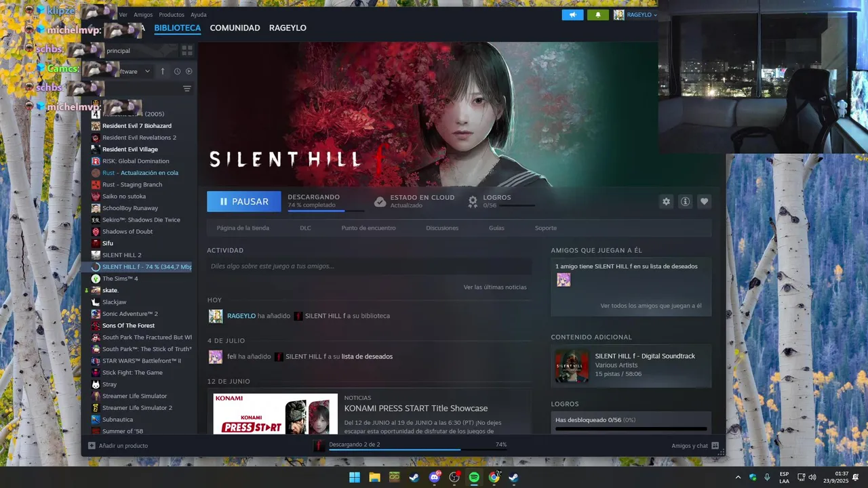This screenshot has width=868, height=488.
Task: Switch library to grid view icon
Action: tap(187, 50)
